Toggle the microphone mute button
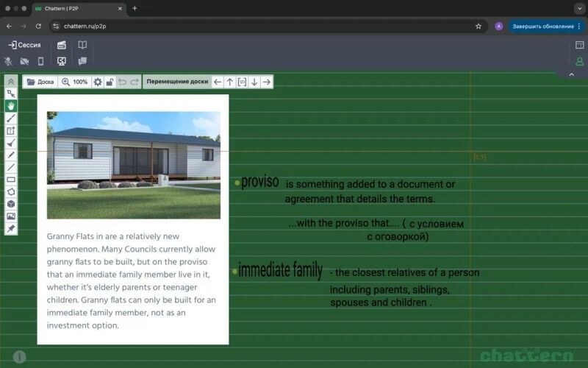The height and width of the screenshot is (368, 588). [9, 62]
